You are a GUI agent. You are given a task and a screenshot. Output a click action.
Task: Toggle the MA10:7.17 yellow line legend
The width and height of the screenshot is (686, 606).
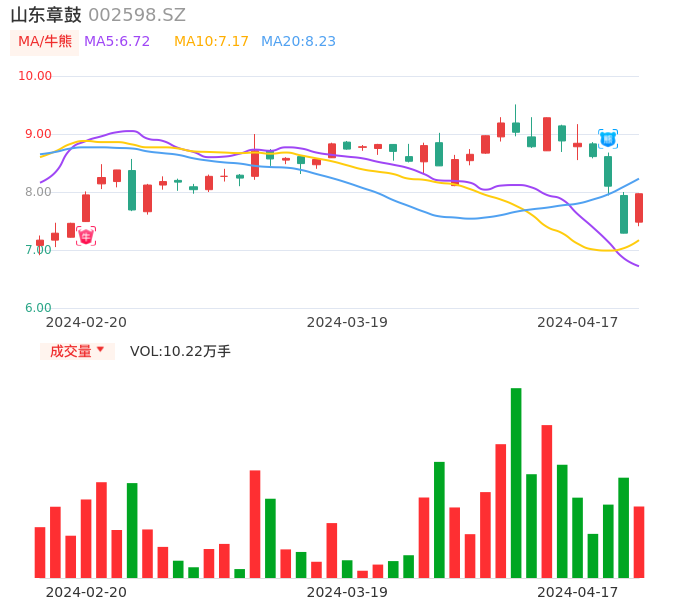(x=211, y=42)
